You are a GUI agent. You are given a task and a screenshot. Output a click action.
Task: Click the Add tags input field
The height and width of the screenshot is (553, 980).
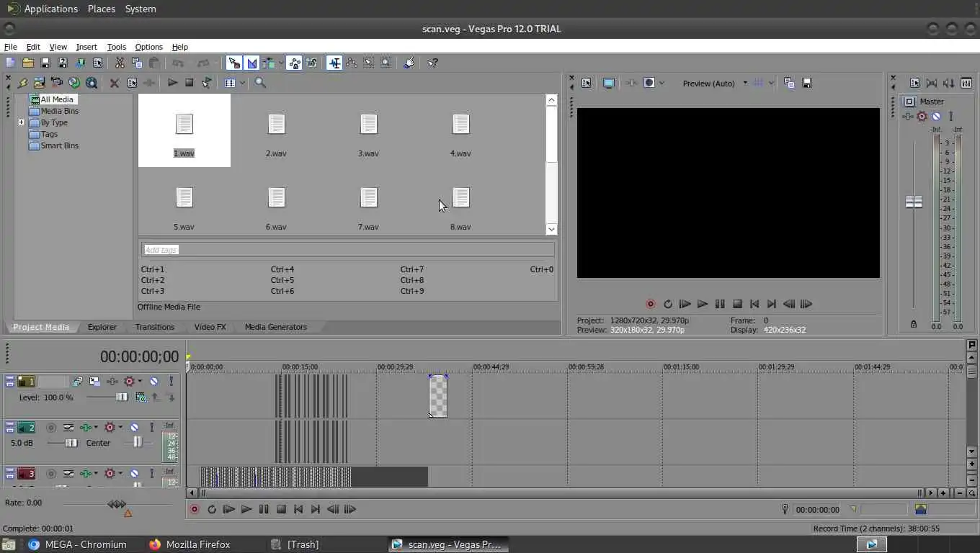pos(347,250)
